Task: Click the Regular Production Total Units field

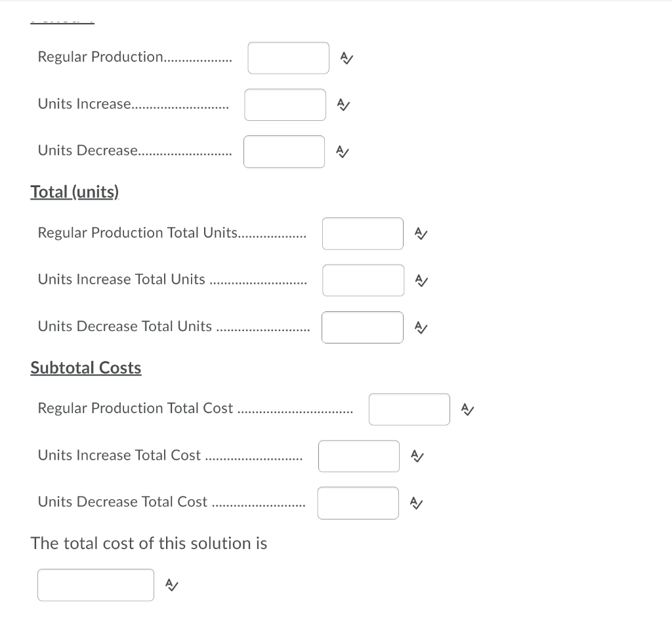Action: [x=362, y=234]
